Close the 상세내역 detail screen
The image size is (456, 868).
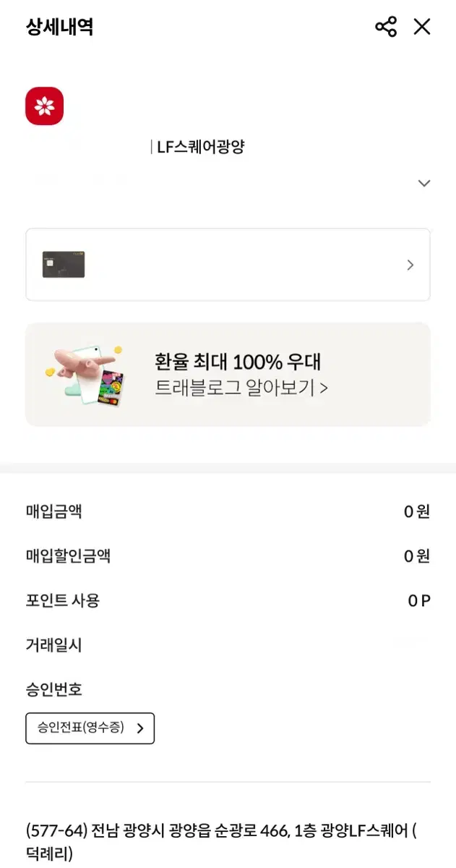point(422,27)
